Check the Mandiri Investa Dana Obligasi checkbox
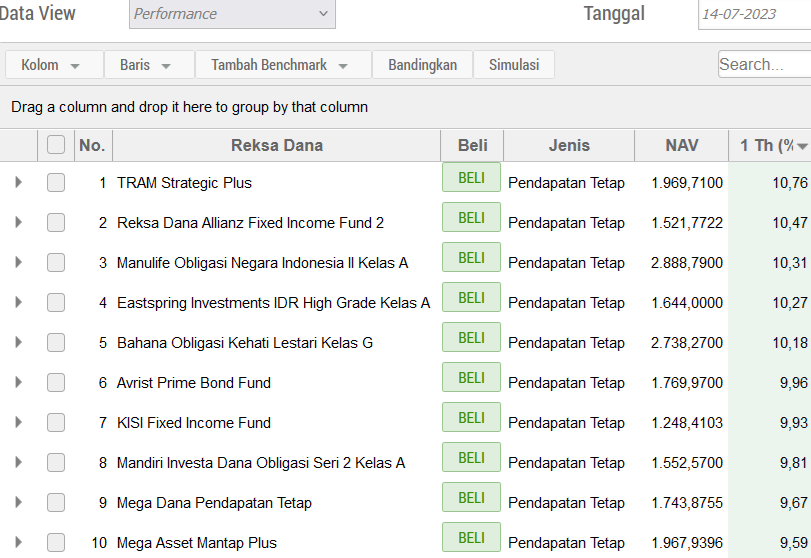Viewport: 811px width, 558px height. (56, 463)
